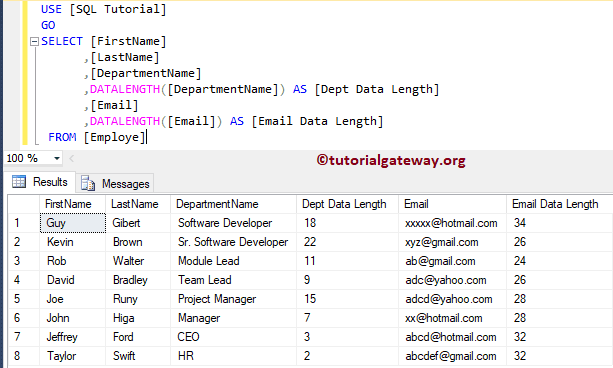Image resolution: width=613 pixels, height=368 pixels.
Task: Click the Ford last name cell
Action: (138, 337)
